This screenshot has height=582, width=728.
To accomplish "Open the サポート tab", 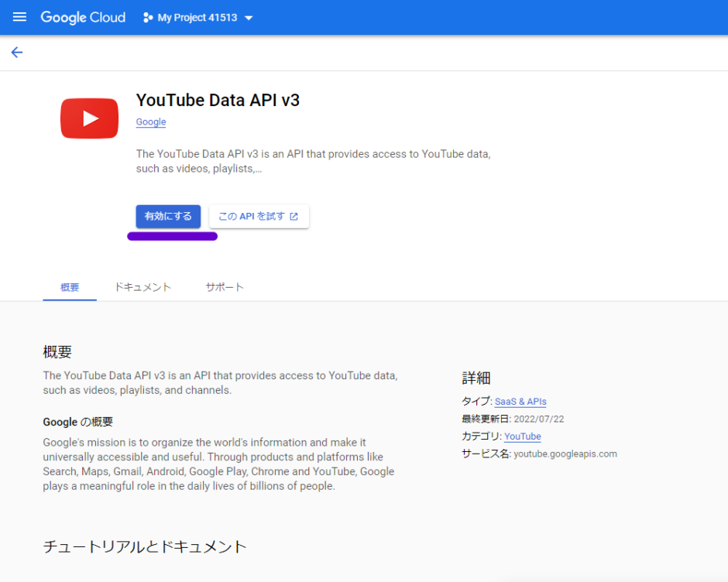I will click(x=225, y=287).
